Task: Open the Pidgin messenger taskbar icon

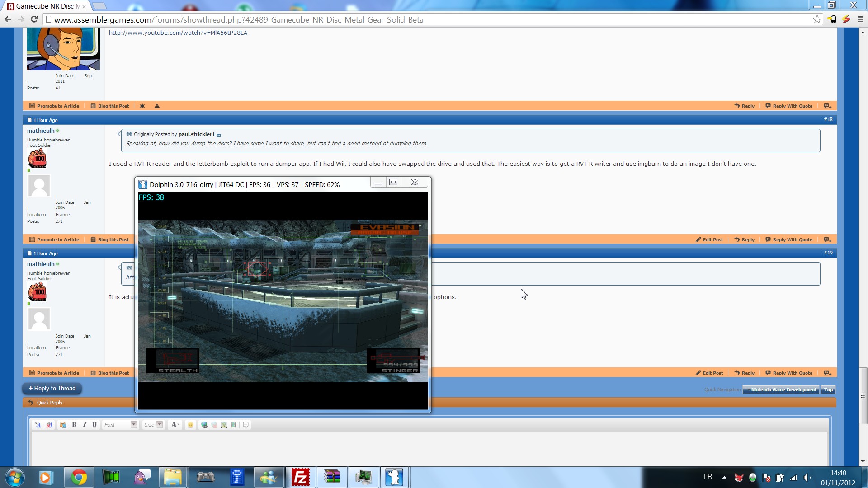Action: point(142,477)
